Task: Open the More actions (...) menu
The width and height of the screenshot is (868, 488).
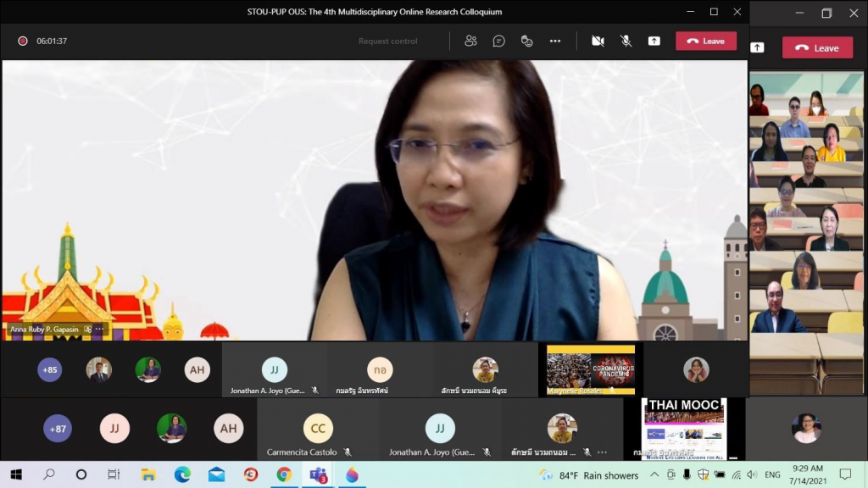Action: (555, 41)
